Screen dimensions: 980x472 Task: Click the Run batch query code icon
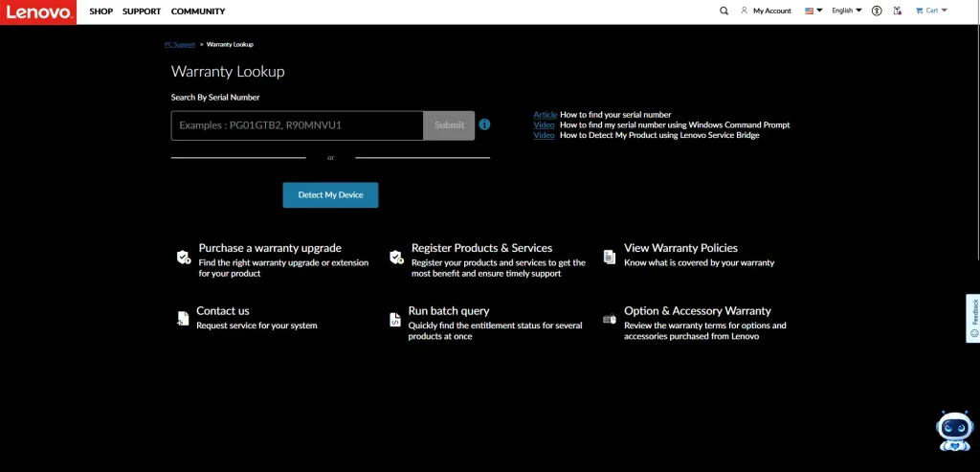(x=395, y=320)
